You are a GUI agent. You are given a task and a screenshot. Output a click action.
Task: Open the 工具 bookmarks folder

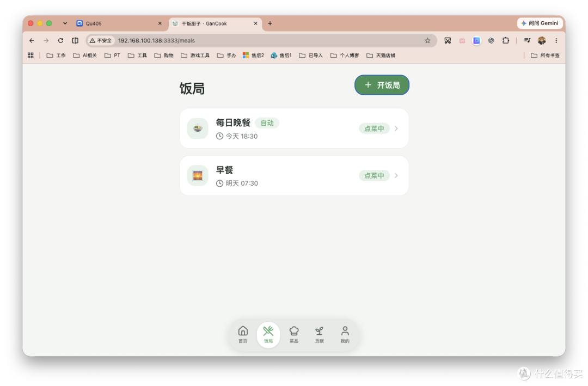(137, 56)
